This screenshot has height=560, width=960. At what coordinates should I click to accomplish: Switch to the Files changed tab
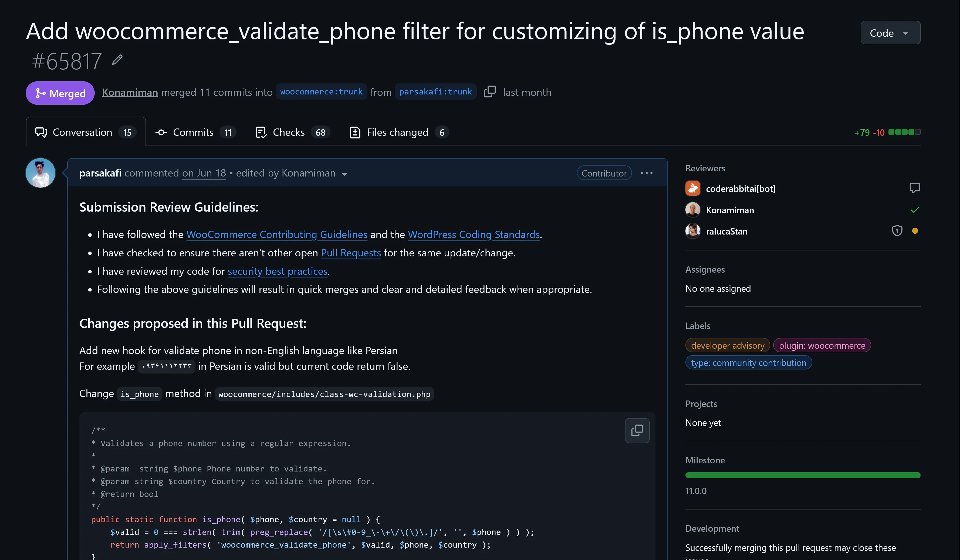coord(399,132)
